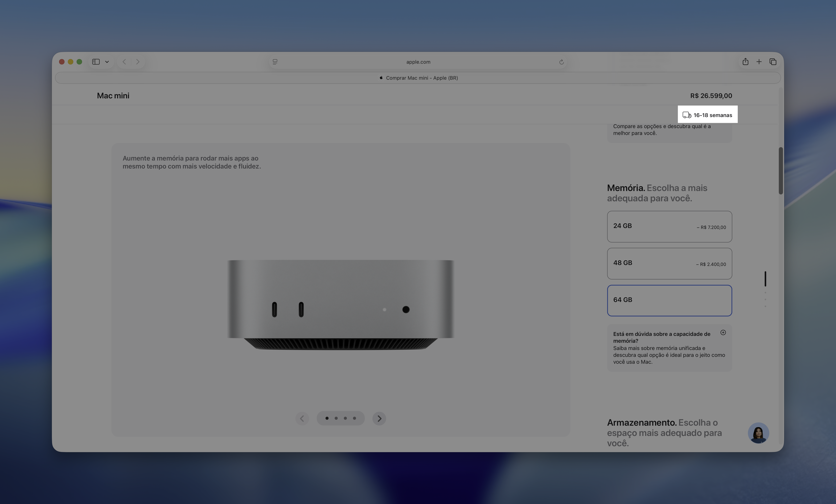Select the 64 GB memory option
Viewport: 836px width, 504px height.
669,300
